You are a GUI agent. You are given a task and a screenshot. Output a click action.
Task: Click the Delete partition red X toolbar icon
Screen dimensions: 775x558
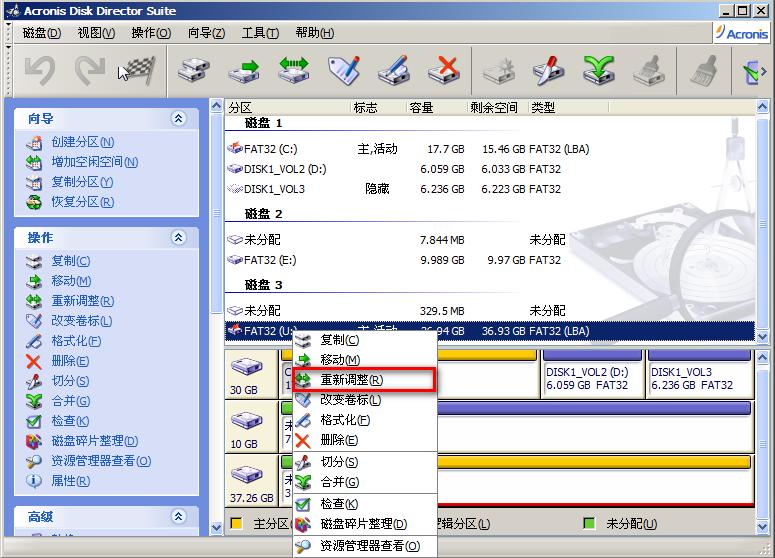pyautogui.click(x=443, y=71)
